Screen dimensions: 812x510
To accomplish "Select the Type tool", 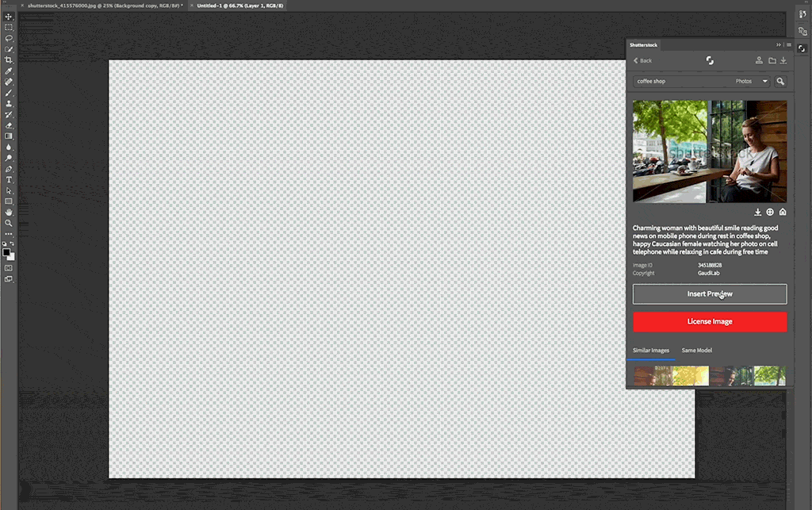I will point(9,180).
